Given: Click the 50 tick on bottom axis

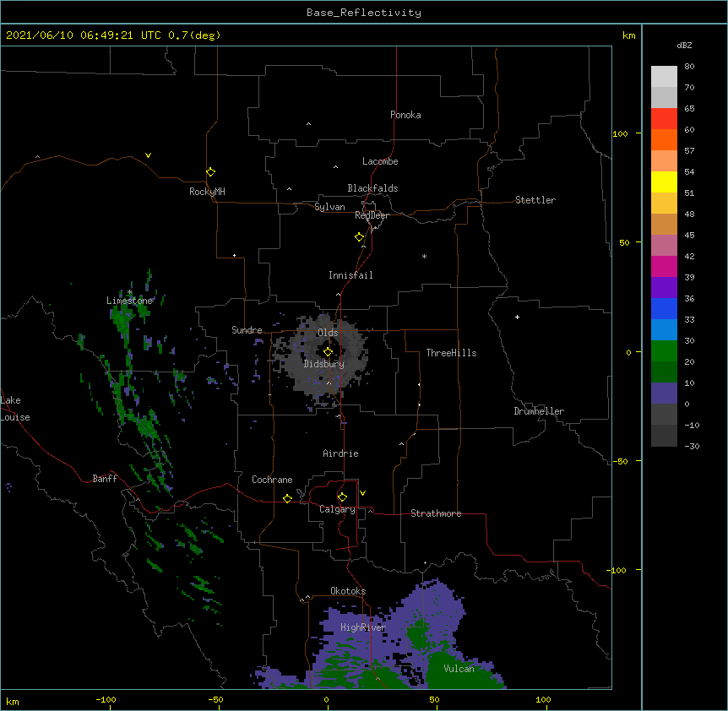Looking at the screenshot, I should click(x=434, y=699).
